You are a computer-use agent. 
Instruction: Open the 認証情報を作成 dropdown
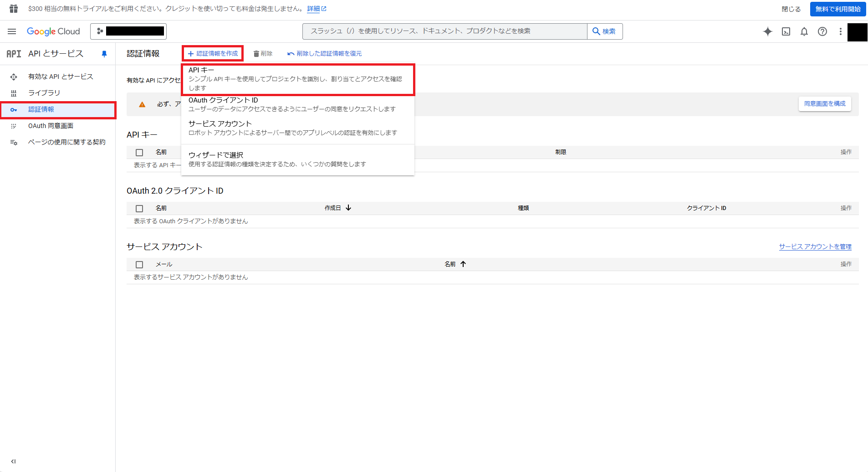(x=213, y=53)
